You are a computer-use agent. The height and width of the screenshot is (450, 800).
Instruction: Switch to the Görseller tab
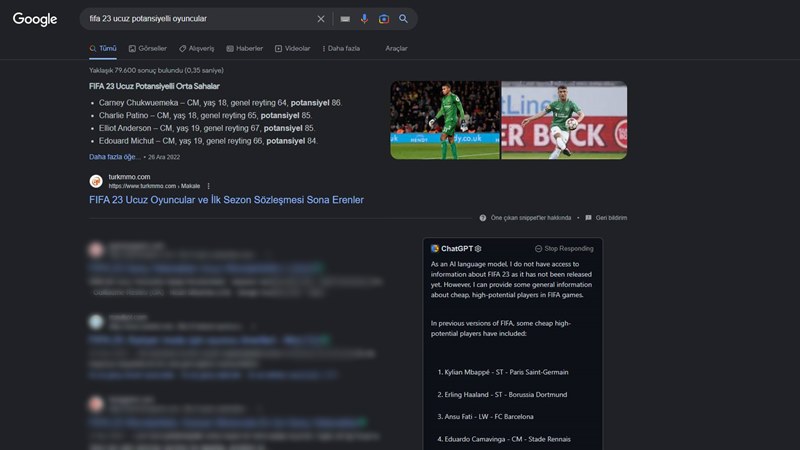147,48
